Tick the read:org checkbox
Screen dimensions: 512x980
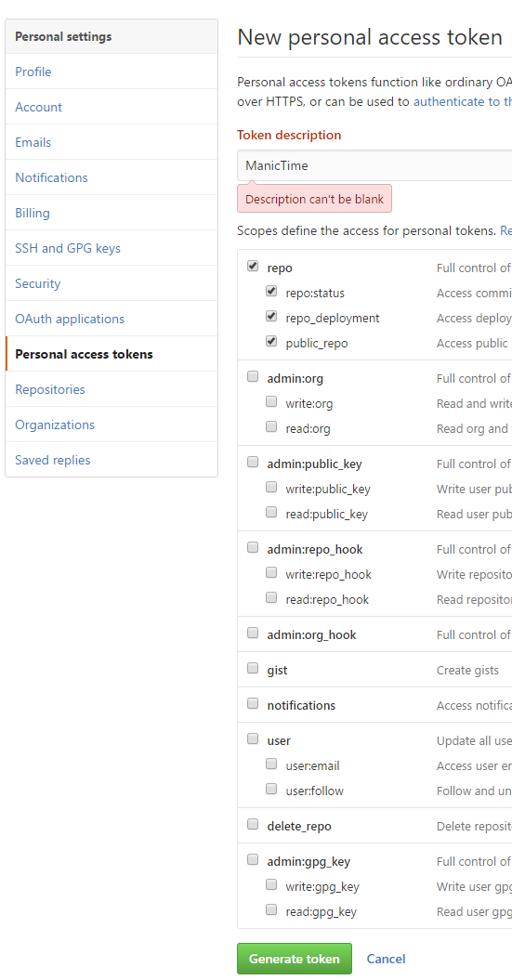click(271, 427)
